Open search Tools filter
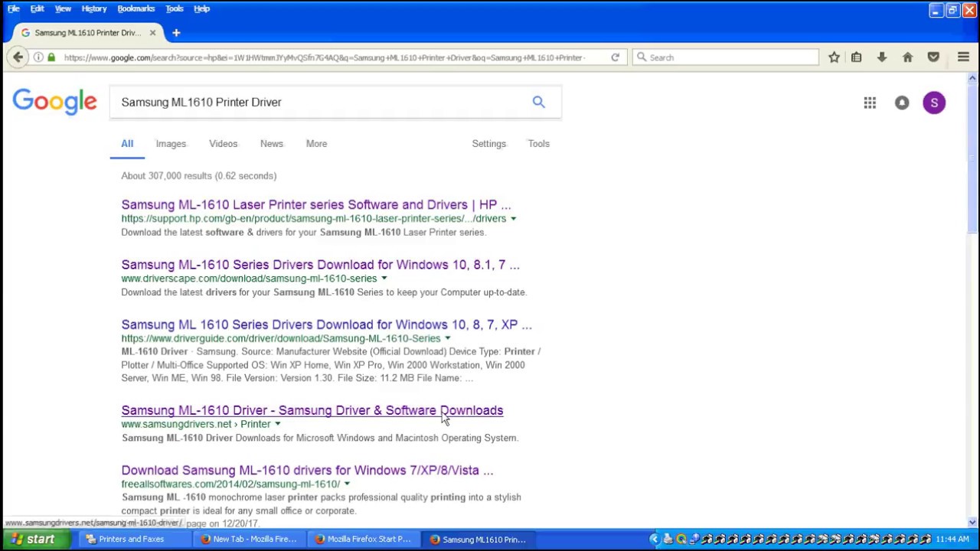980x551 pixels. [539, 144]
